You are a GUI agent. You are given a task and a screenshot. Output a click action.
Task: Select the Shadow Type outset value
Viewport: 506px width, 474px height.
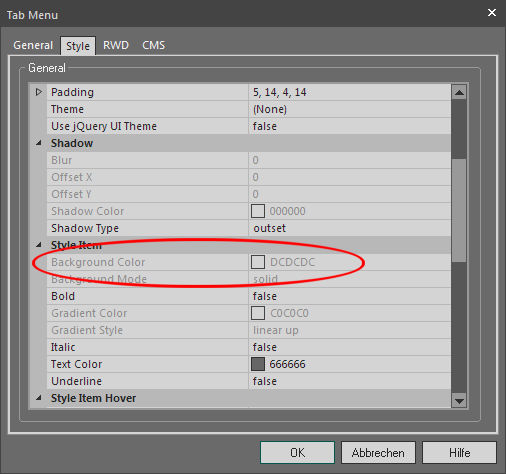(350, 228)
